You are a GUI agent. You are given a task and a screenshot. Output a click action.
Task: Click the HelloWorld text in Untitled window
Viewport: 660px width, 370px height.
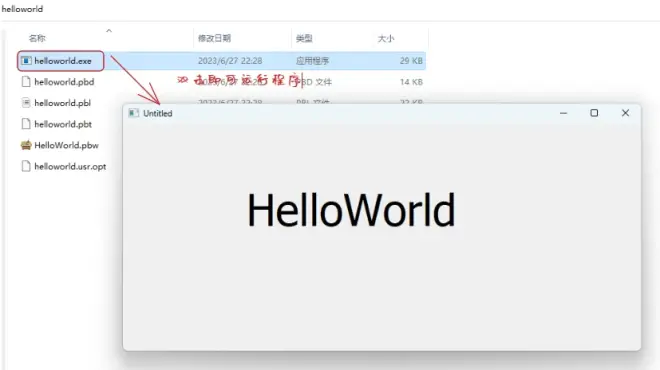[x=351, y=210]
